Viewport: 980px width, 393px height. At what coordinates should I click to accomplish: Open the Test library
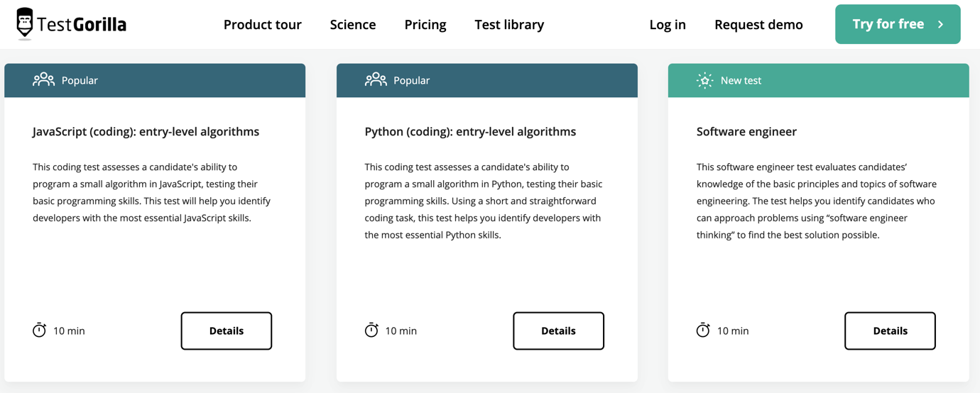click(x=509, y=24)
